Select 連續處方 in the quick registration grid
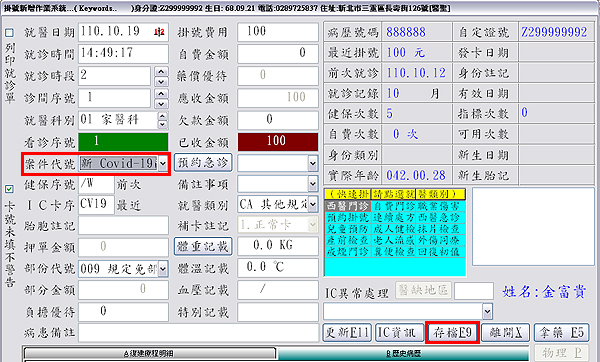Image resolution: width=600 pixels, height=362 pixels. tap(393, 218)
